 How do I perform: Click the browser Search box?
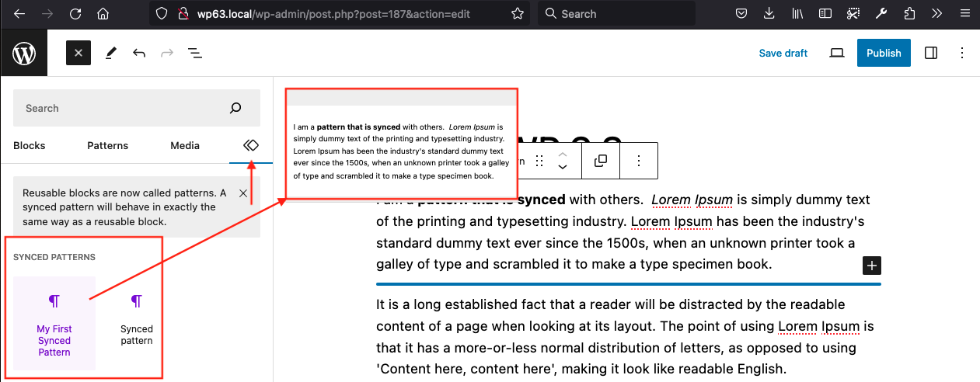tap(617, 14)
